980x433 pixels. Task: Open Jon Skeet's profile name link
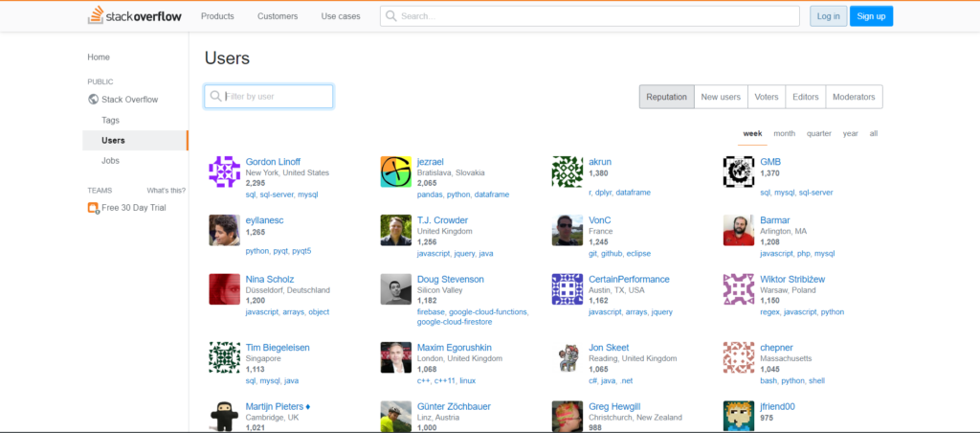(609, 348)
